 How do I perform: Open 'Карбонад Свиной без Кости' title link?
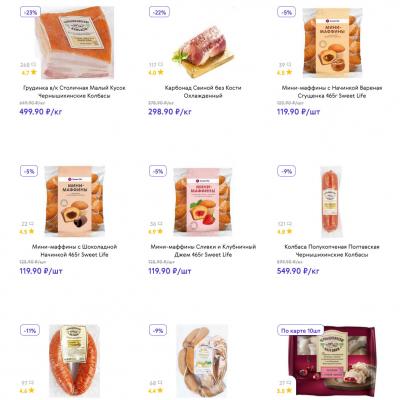tap(203, 92)
